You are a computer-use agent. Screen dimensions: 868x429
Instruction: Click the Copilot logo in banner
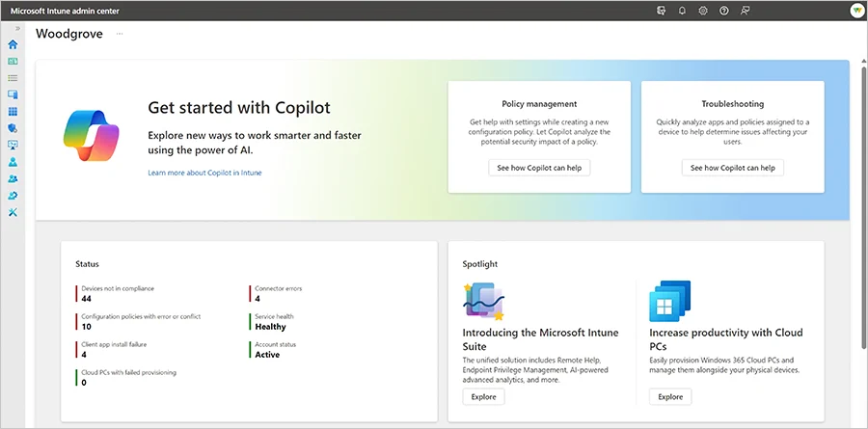click(92, 136)
